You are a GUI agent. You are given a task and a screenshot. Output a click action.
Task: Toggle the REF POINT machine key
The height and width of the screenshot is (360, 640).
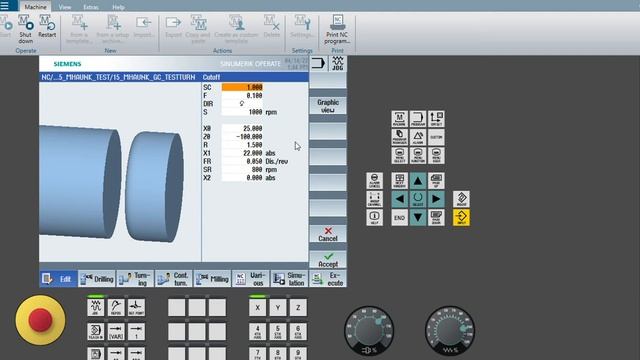click(x=136, y=307)
